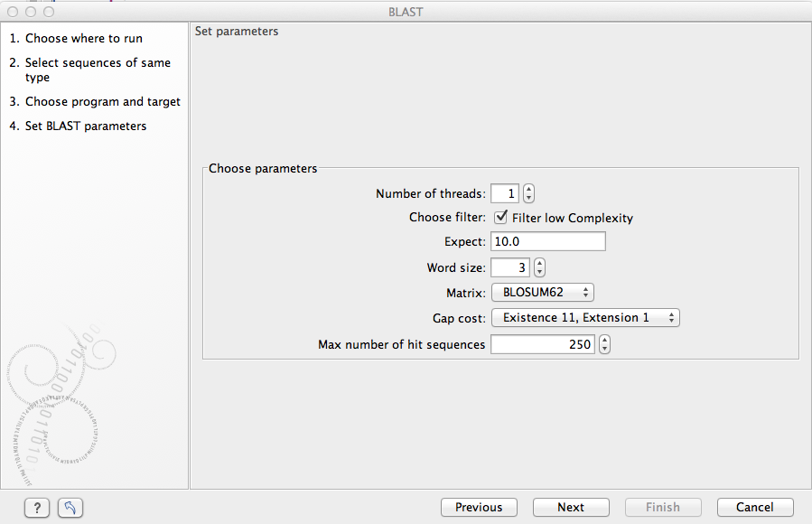Open the Matrix dropdown showing BLOSUM62
812x524 pixels.
point(542,292)
